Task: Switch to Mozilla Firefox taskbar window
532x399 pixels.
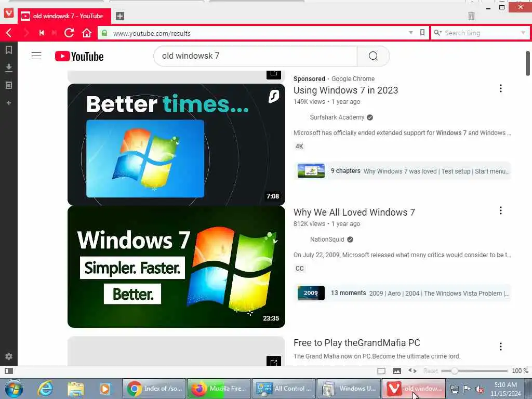Action: (x=219, y=389)
